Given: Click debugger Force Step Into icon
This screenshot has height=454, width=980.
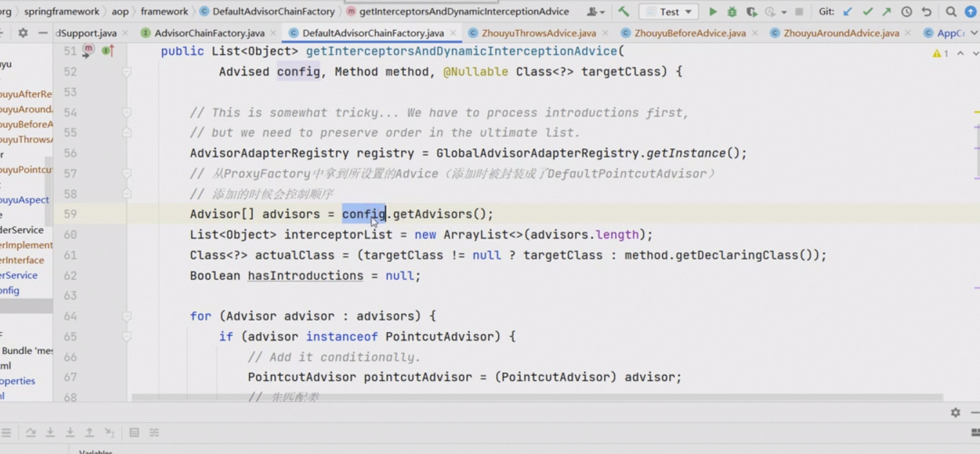Looking at the screenshot, I should coord(70,432).
